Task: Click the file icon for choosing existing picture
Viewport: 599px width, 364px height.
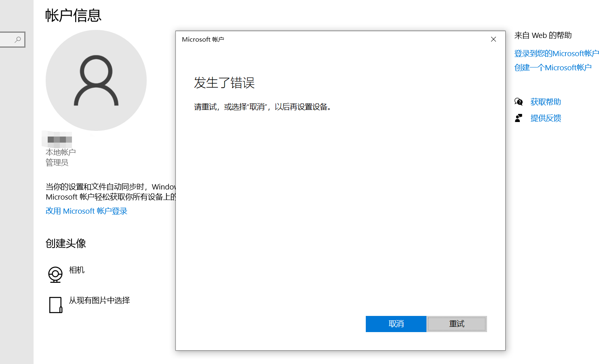Action: (56, 305)
